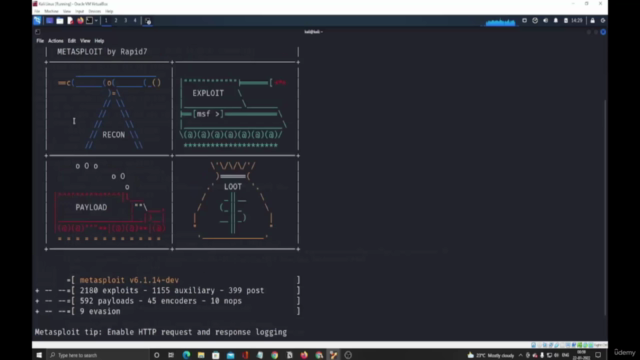The width and height of the screenshot is (640, 360).
Task: Click the battery power icon in Kali panel
Action: pyautogui.click(x=566, y=20)
